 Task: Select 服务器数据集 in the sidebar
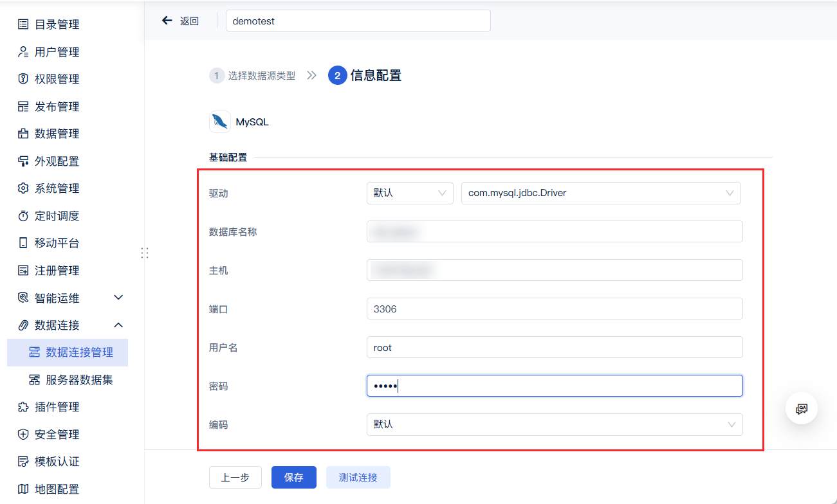pyautogui.click(x=79, y=380)
